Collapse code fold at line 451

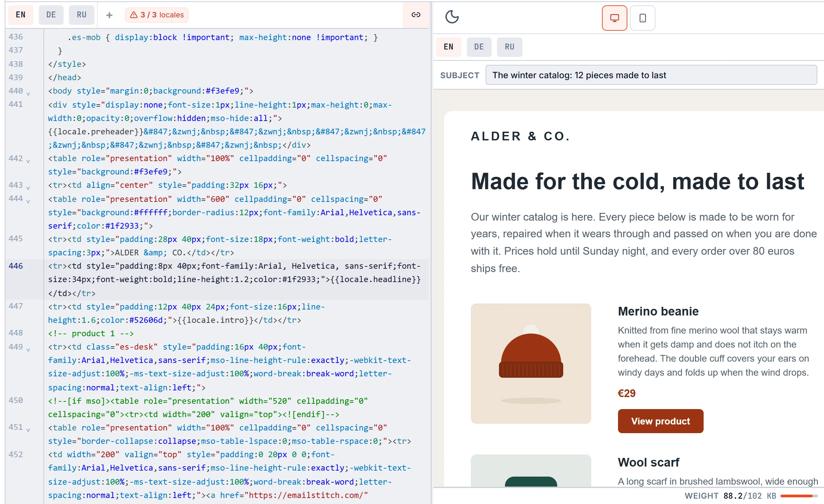click(28, 430)
